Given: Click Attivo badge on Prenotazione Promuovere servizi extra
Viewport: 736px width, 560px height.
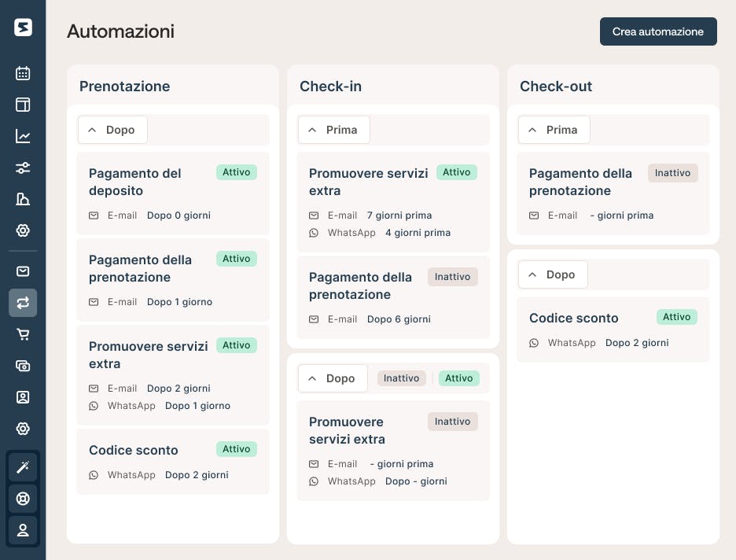Looking at the screenshot, I should [x=237, y=345].
